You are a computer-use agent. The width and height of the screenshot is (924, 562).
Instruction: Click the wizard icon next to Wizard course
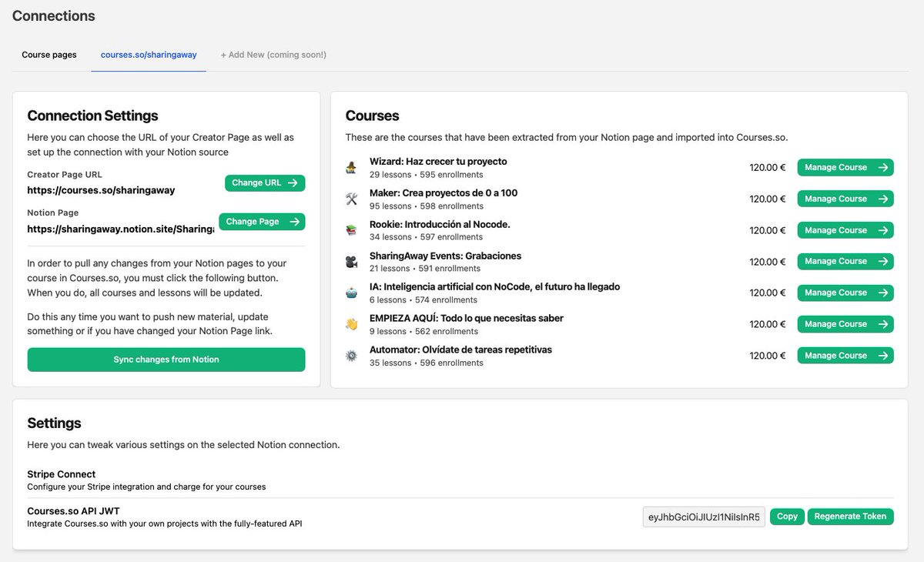351,167
